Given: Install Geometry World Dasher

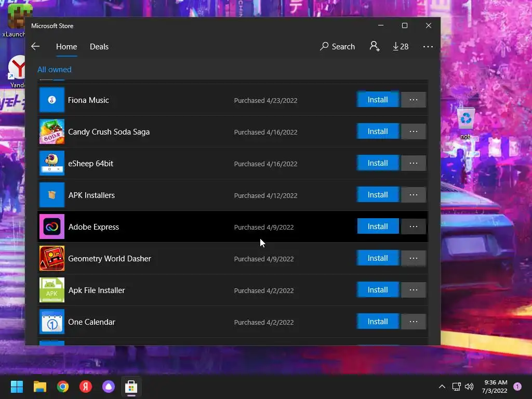Looking at the screenshot, I should click(378, 258).
